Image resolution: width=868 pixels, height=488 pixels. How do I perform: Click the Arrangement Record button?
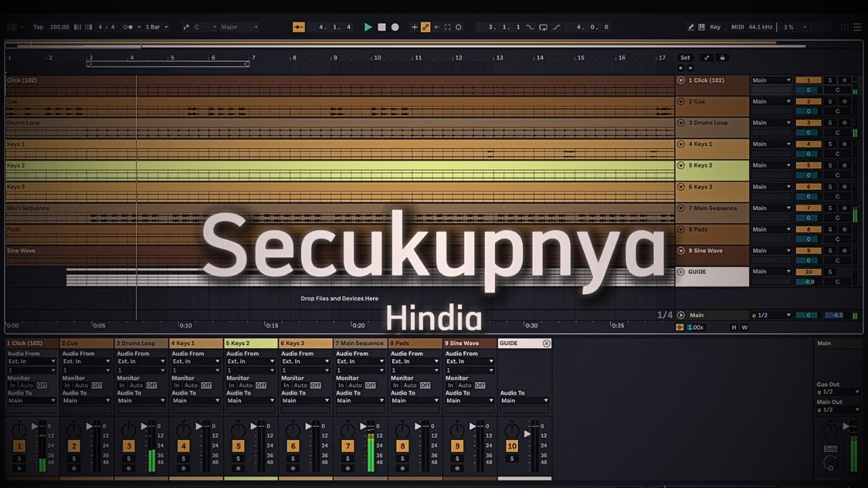[395, 27]
